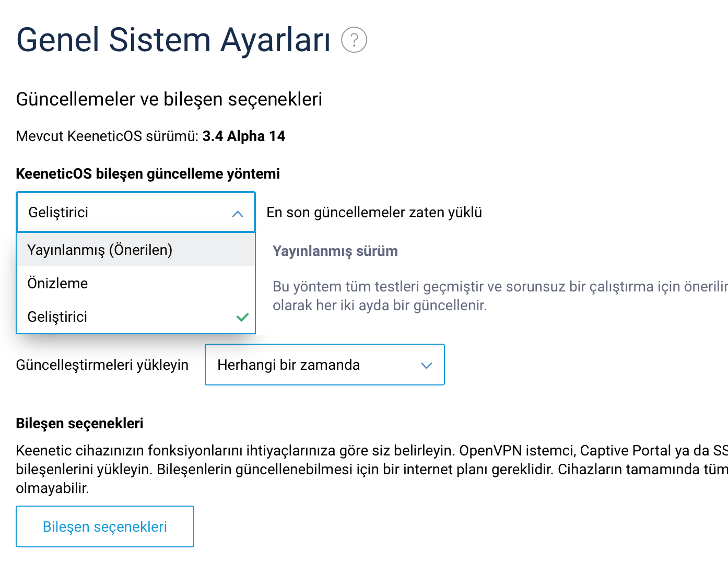Image resolution: width=728 pixels, height=562 pixels.
Task: Open help icon beside Genel Sistem Ayarları
Action: [354, 40]
